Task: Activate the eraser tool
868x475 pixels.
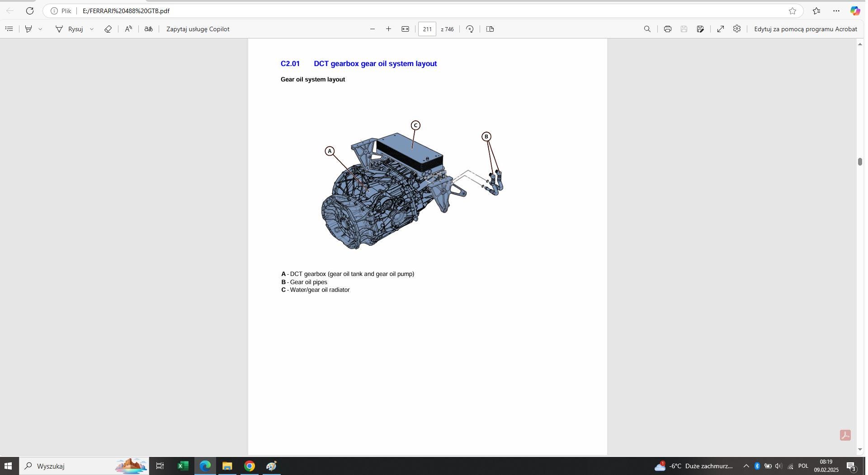Action: (x=108, y=29)
